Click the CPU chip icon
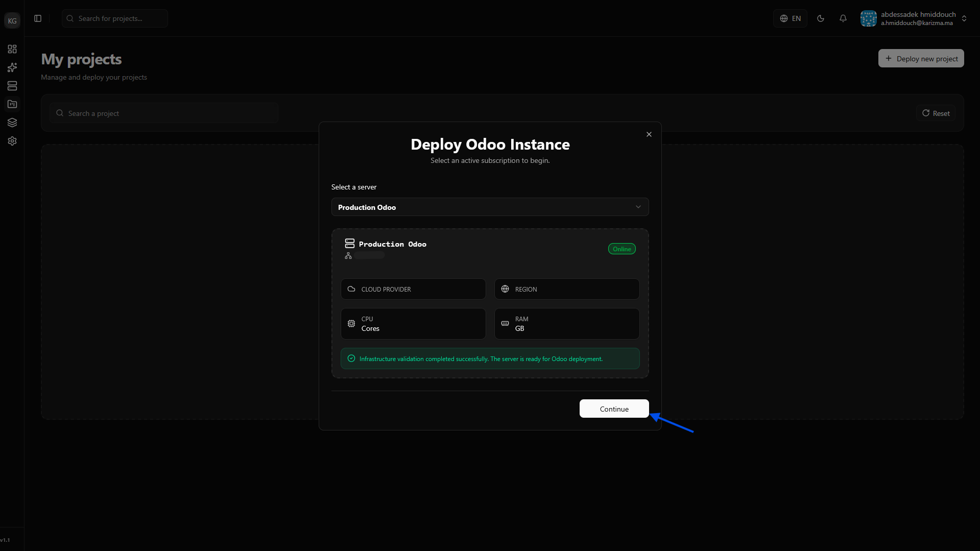The height and width of the screenshot is (551, 980). (351, 324)
